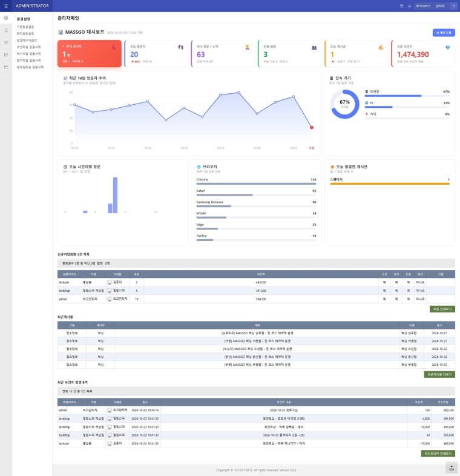Open the shop icon beside home icon
Viewport: 460px width, 476px height.
pyautogui.click(x=401, y=6)
